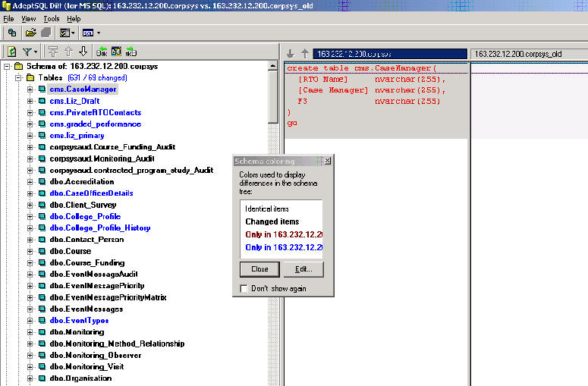Select the dbo.College_Profile_History tree row
The width and height of the screenshot is (588, 386).
coord(99,228)
